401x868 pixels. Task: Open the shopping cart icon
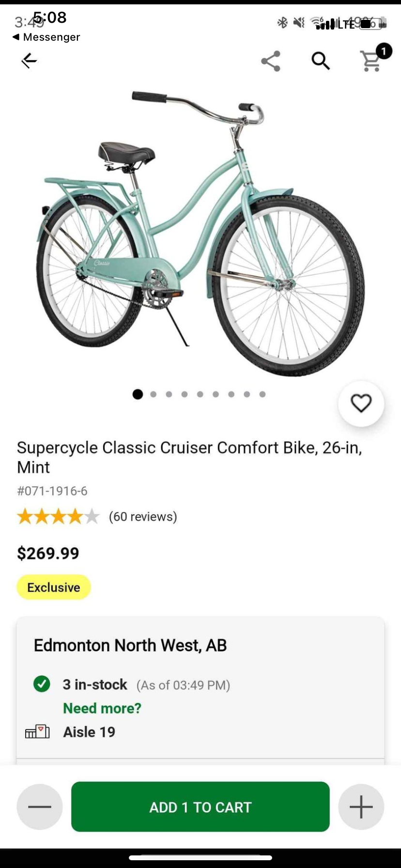click(371, 61)
